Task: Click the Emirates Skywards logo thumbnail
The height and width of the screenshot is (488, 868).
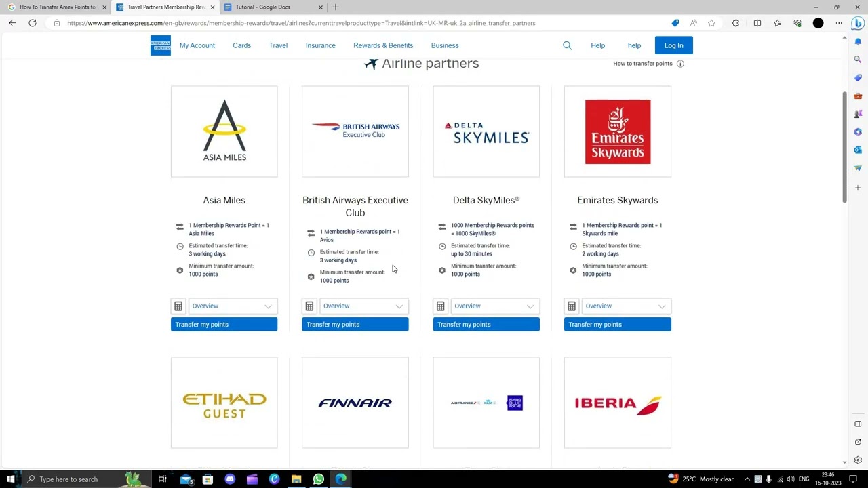Action: pyautogui.click(x=617, y=131)
